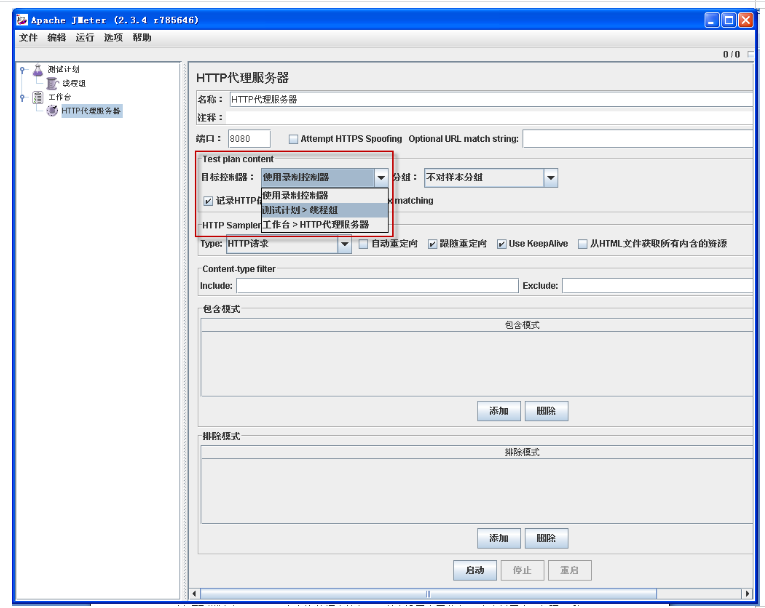Select the 线程组 thread group icon
Viewport: 765px width, 608px height.
[52, 84]
